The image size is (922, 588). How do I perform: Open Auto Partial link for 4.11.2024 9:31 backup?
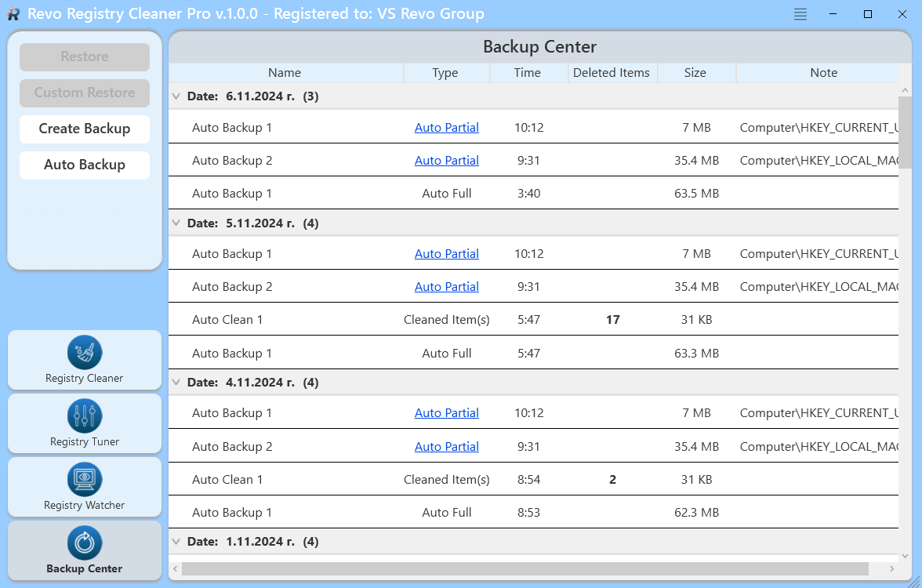446,447
